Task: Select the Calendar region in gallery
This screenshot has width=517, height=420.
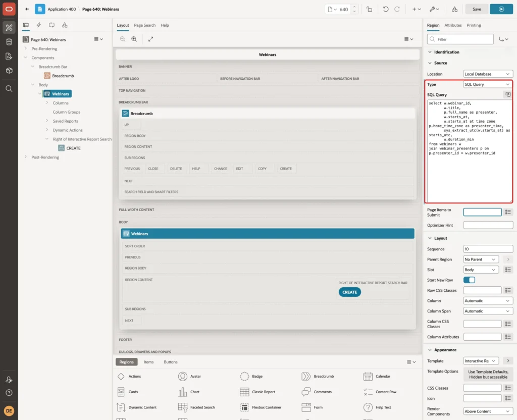Action: (377, 376)
